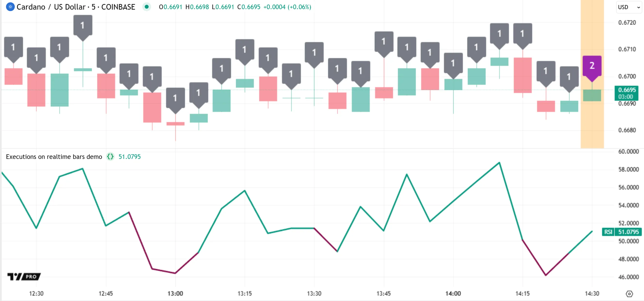Select the purple label marked 2
The width and height of the screenshot is (644, 301).
pyautogui.click(x=592, y=66)
